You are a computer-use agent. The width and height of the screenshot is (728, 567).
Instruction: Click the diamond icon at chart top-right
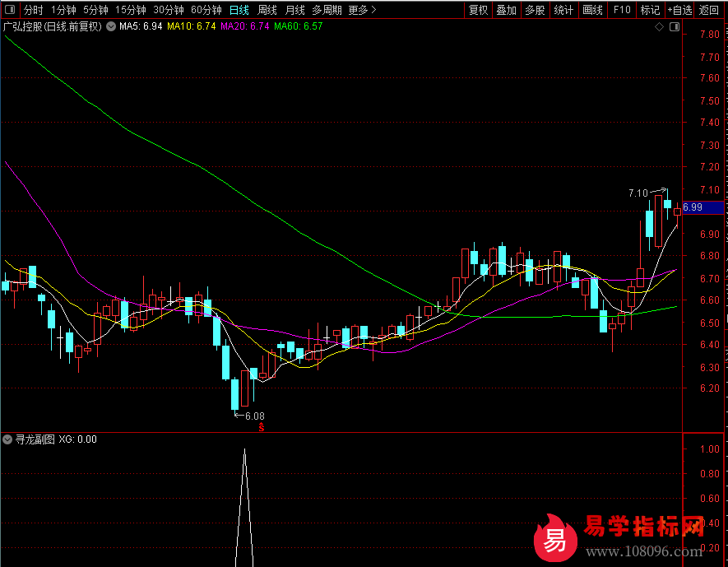click(659, 27)
